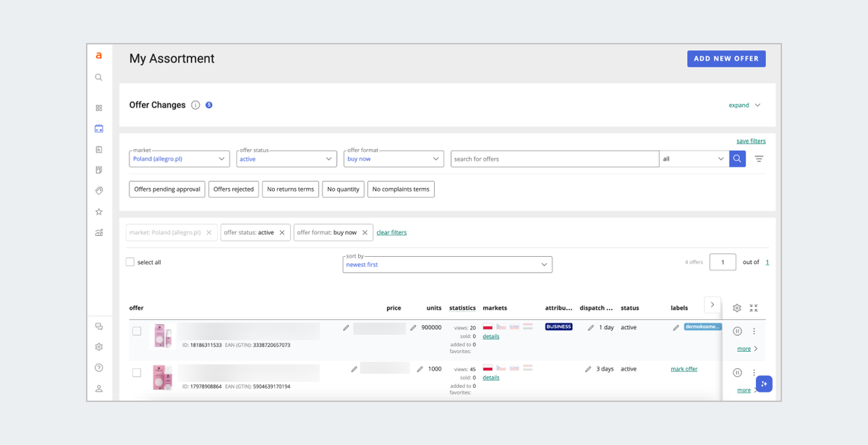This screenshot has width=868, height=445.
Task: Check the first offer's row checkbox
Action: (x=137, y=331)
